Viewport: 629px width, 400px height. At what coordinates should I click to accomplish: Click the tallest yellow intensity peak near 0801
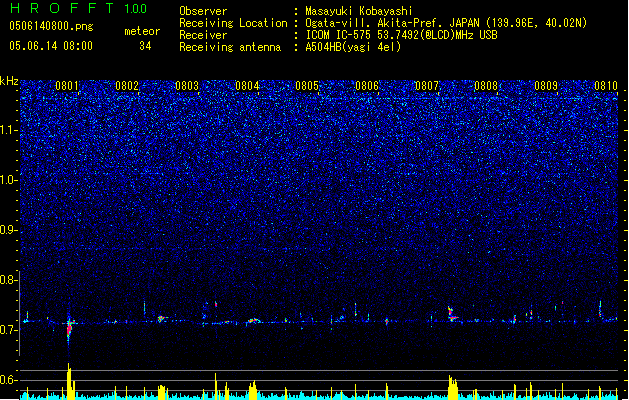tap(70, 381)
